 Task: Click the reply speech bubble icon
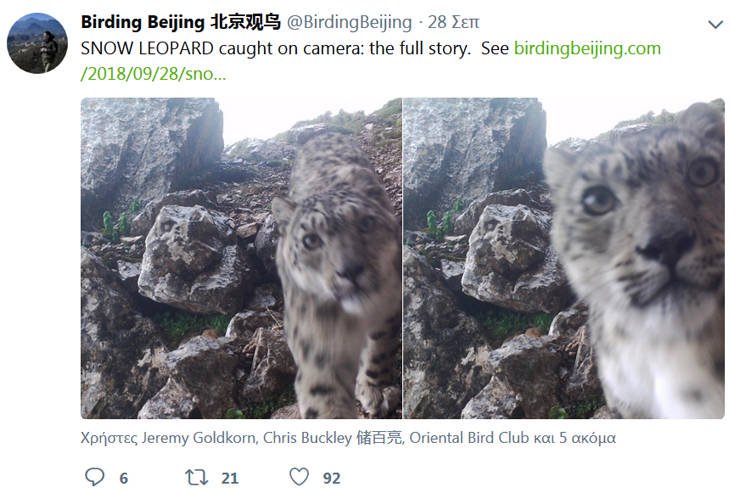pos(95,477)
